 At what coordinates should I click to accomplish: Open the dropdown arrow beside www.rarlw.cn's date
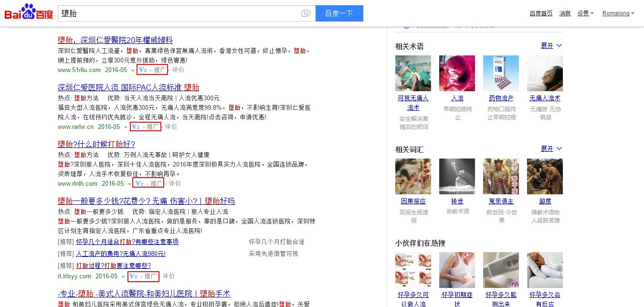point(126,127)
